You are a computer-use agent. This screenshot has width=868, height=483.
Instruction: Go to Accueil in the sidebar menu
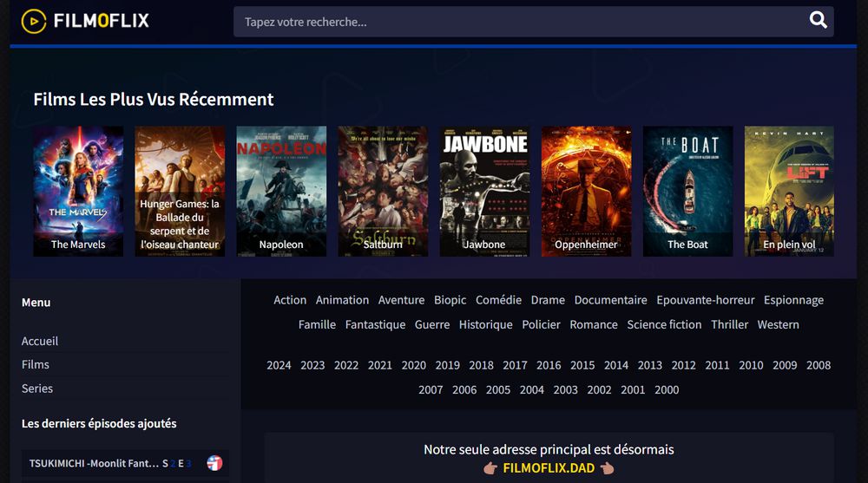[40, 342]
